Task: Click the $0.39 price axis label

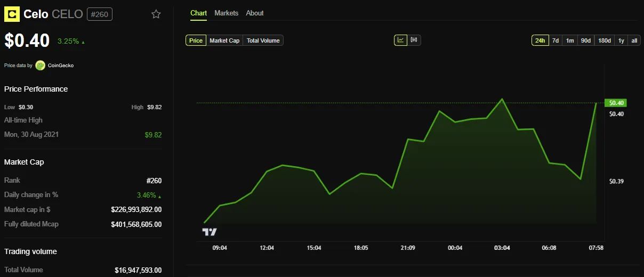Action: click(x=616, y=181)
